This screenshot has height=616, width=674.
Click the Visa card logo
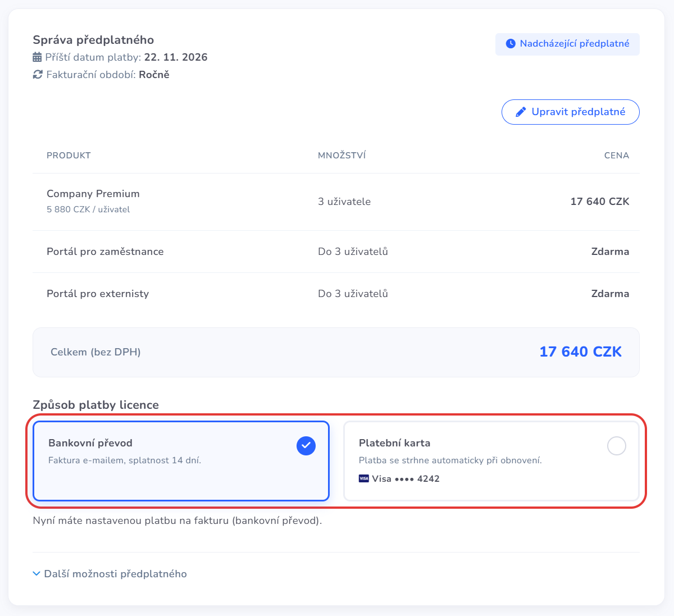click(364, 479)
